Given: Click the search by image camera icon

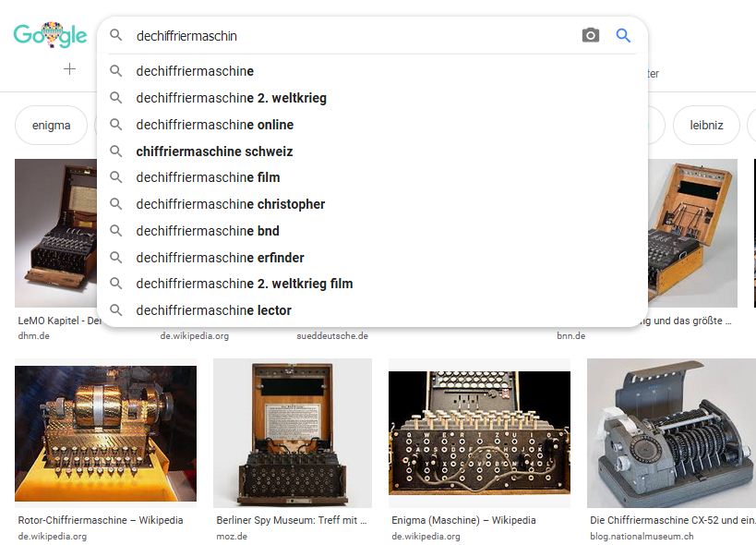Looking at the screenshot, I should tap(590, 35).
